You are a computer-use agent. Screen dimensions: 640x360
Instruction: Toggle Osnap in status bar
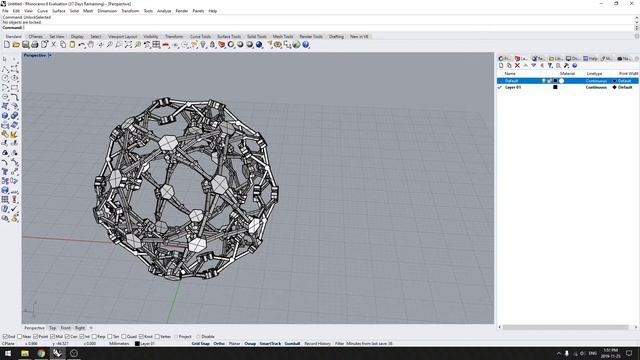[250, 344]
